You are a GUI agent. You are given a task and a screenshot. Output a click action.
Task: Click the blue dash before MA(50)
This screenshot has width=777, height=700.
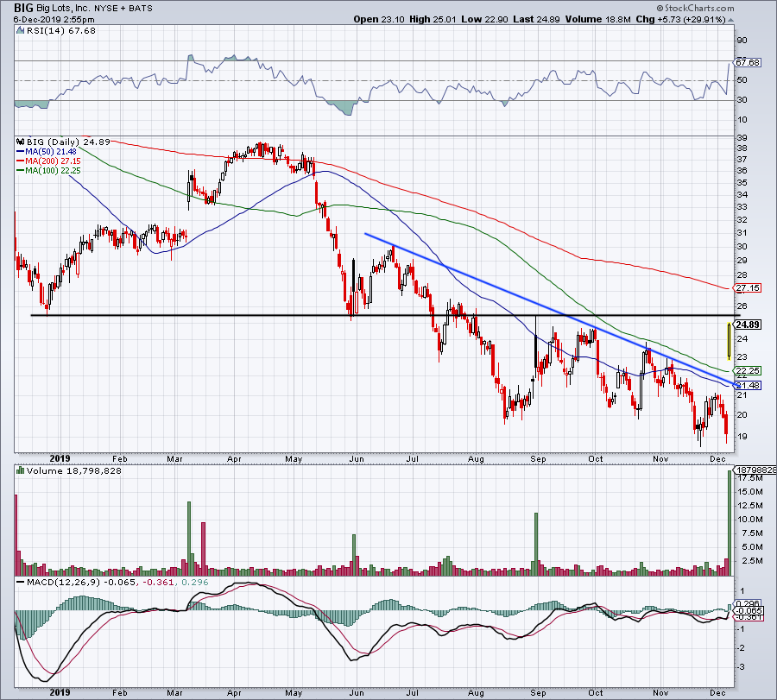click(x=21, y=152)
